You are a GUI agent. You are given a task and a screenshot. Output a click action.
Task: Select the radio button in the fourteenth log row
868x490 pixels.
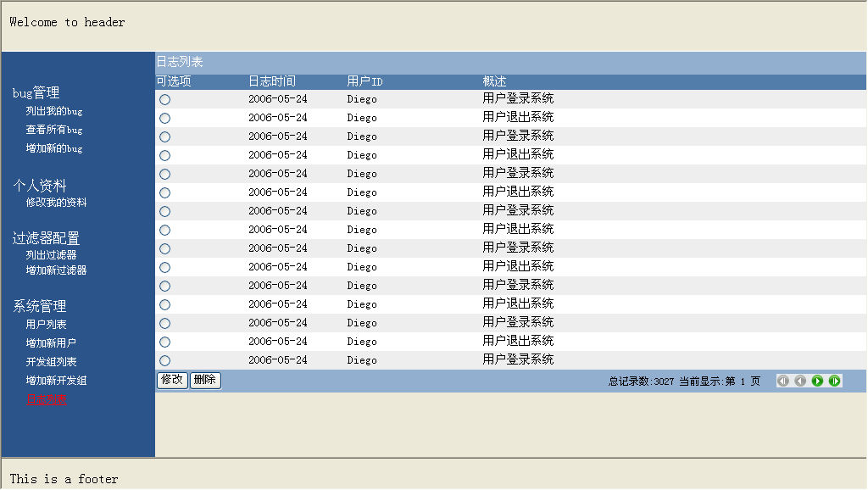click(165, 342)
